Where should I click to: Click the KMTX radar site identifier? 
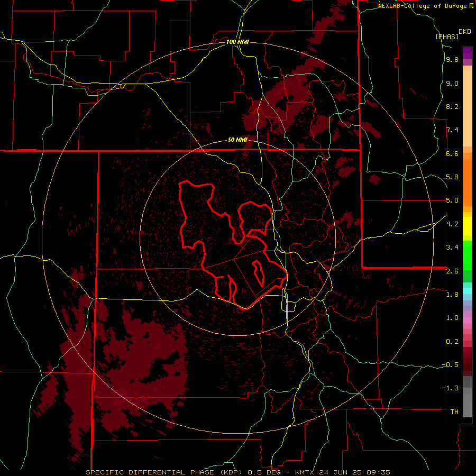click(305, 472)
